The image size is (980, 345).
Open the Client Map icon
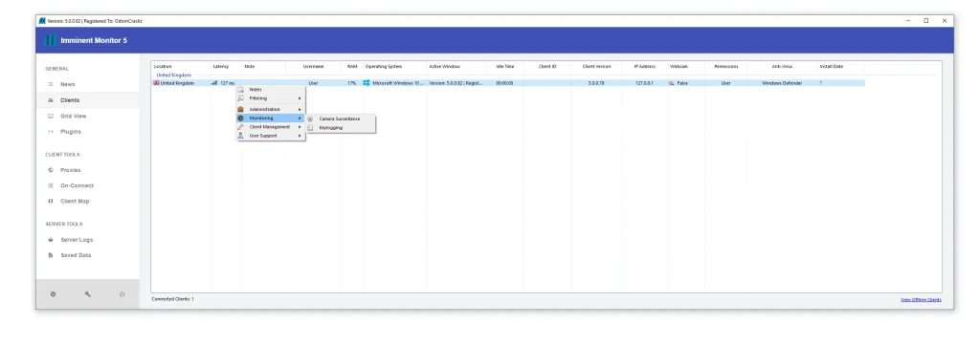click(51, 201)
